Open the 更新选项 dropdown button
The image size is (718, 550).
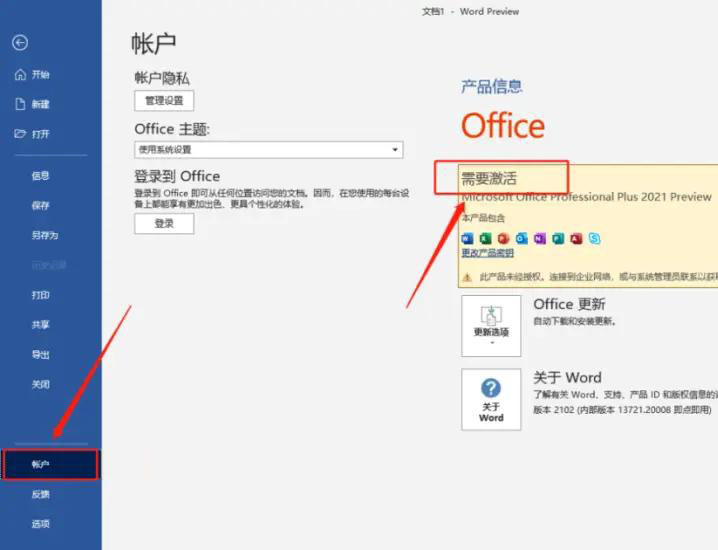pyautogui.click(x=491, y=326)
